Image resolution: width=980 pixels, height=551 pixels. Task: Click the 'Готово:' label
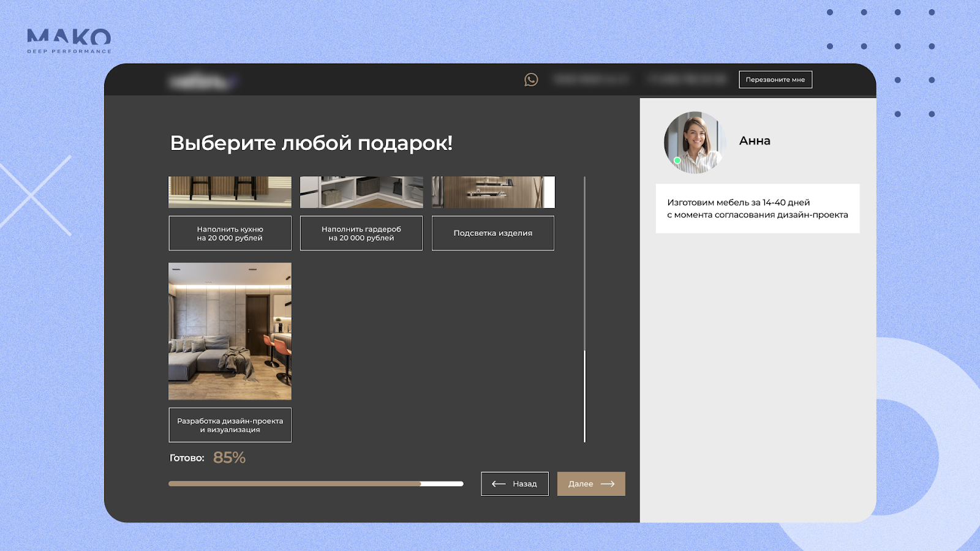[x=187, y=458]
